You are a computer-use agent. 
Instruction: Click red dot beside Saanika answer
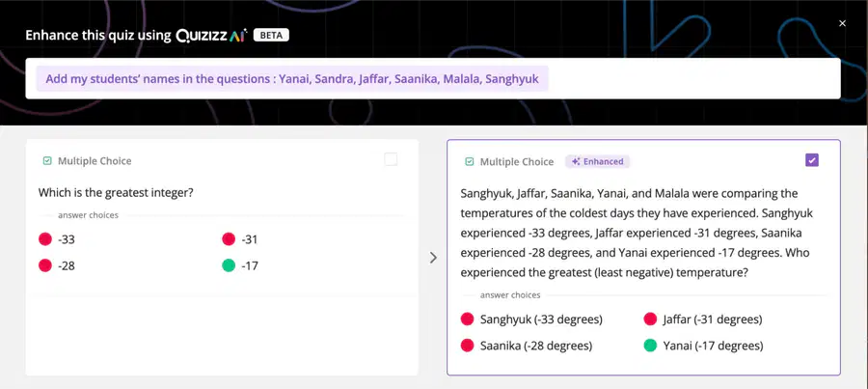pyautogui.click(x=467, y=346)
